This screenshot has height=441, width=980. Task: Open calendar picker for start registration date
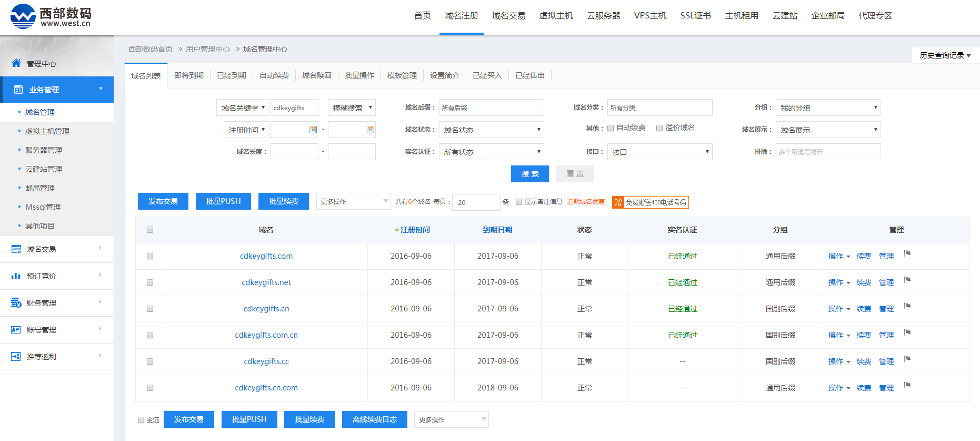click(x=313, y=130)
